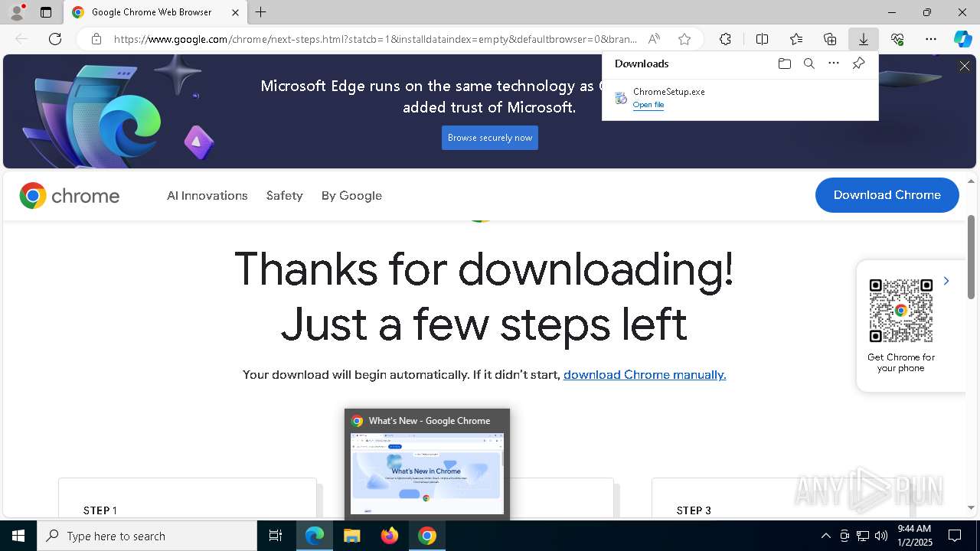The height and width of the screenshot is (551, 980).
Task: Open File Explorer from taskbar
Action: pos(351,536)
